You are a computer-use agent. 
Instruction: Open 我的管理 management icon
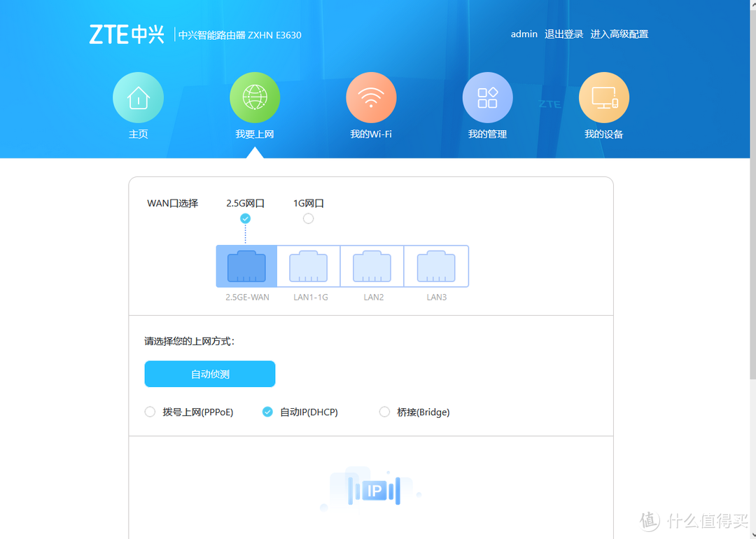point(487,97)
